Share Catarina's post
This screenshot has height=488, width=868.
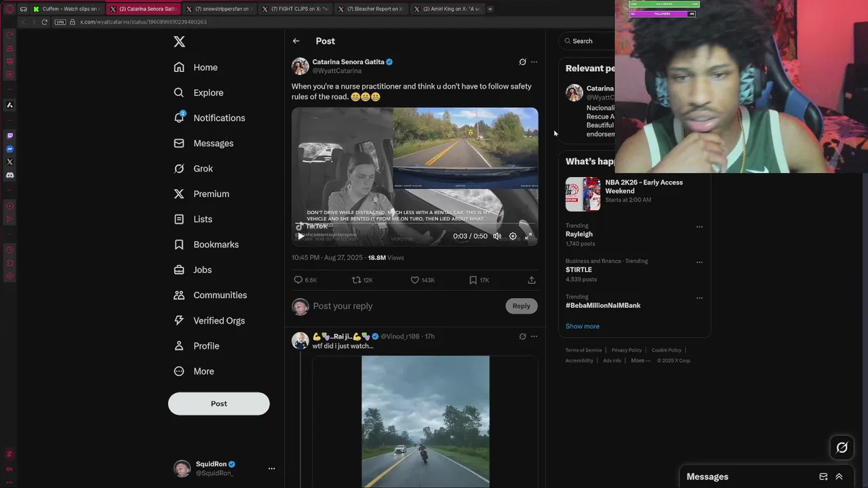[x=532, y=280]
